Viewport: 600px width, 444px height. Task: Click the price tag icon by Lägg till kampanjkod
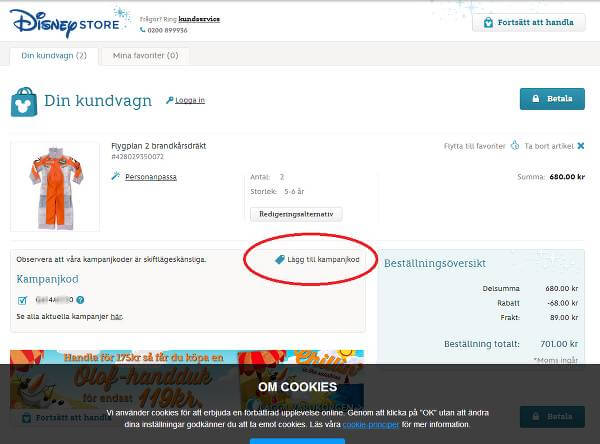280,260
